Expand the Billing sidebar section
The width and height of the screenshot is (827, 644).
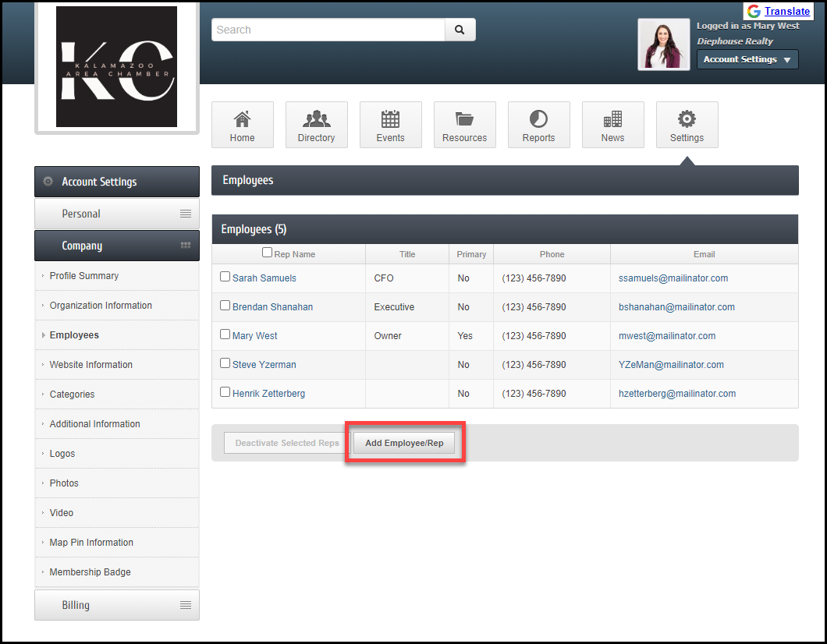point(117,605)
